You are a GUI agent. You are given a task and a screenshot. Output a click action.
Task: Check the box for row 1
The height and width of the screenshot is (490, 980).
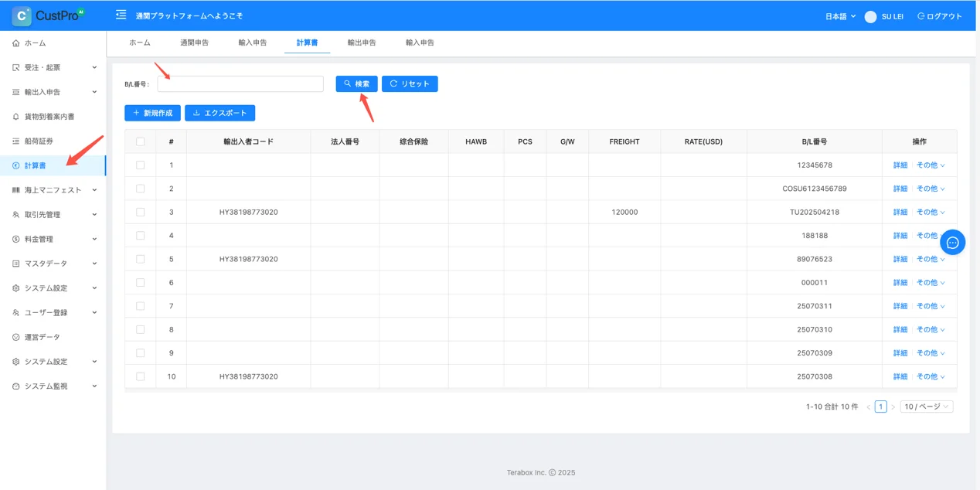click(140, 165)
